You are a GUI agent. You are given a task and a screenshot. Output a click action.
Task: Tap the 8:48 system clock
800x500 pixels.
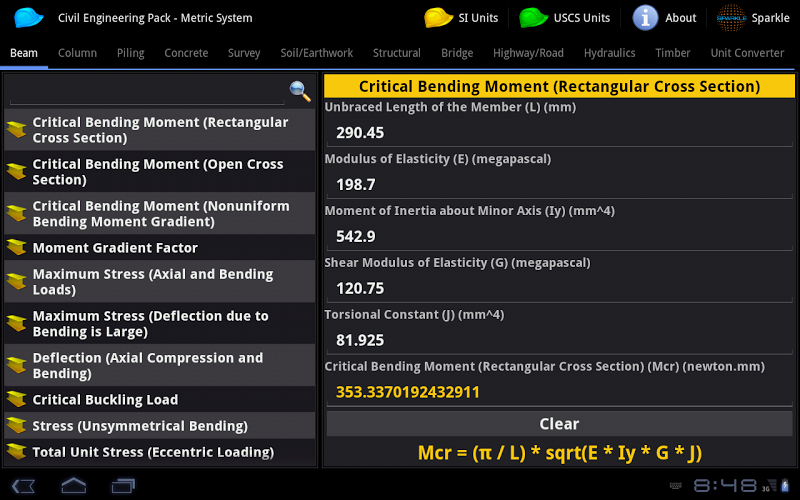tap(725, 485)
